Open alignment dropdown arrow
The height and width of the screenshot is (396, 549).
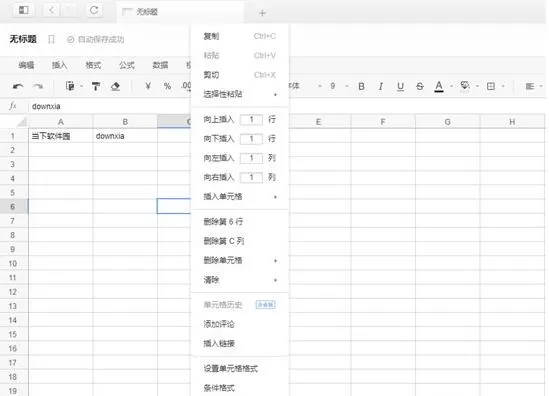click(x=541, y=86)
